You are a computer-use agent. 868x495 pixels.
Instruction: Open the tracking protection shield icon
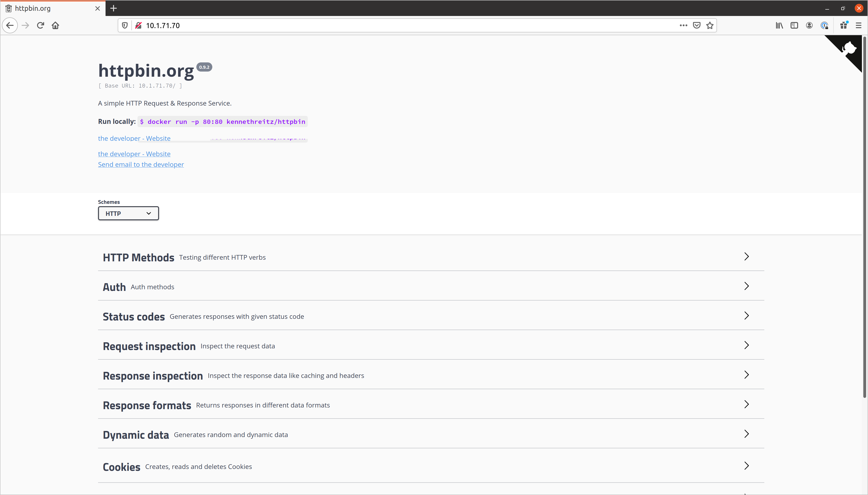pyautogui.click(x=125, y=26)
